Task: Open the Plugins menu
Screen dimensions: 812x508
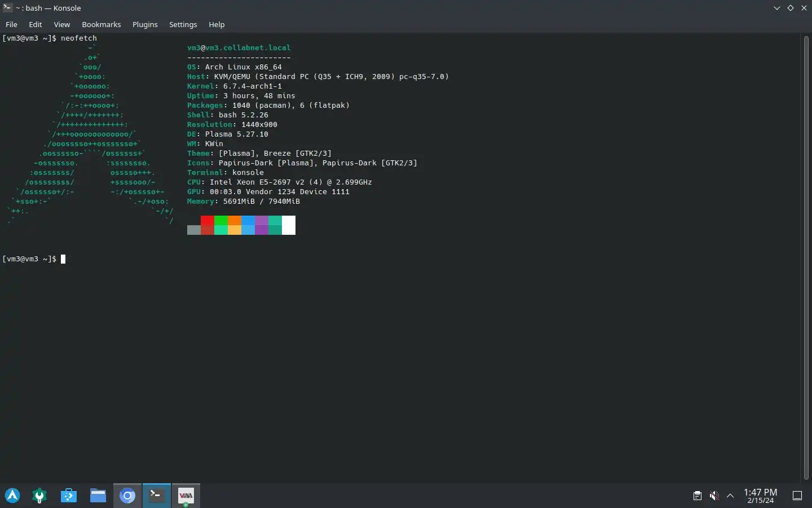Action: (145, 24)
